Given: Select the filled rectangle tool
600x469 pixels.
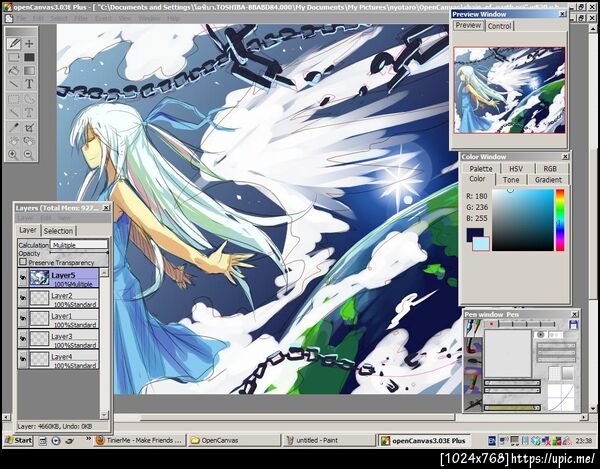Looking at the screenshot, I should [x=29, y=57].
